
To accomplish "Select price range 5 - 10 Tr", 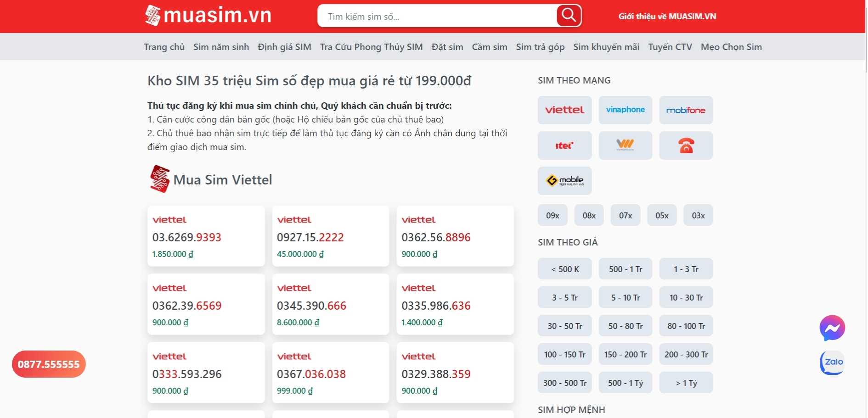I will tap(625, 297).
